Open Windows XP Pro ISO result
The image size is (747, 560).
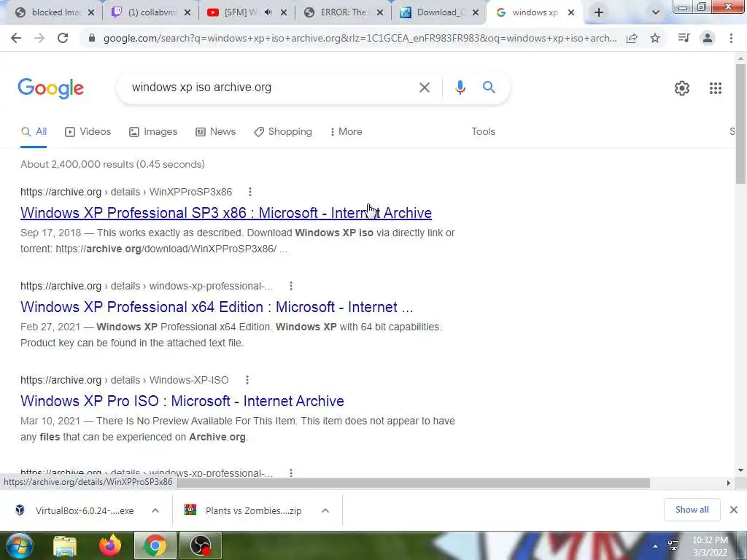click(182, 401)
